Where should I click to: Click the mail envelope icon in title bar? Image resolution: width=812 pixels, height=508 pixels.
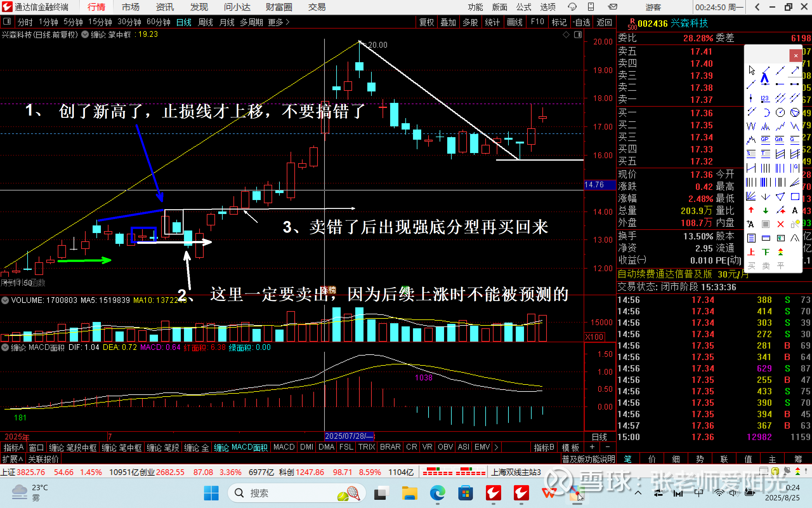point(612,7)
